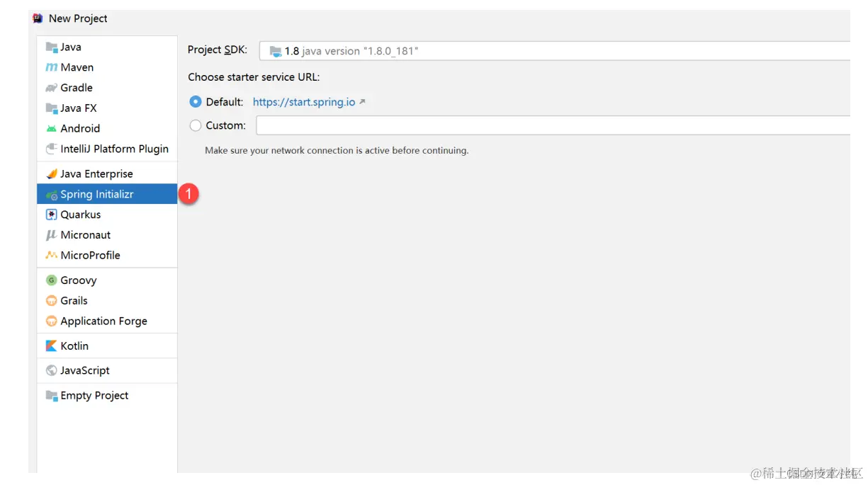Select Grails label
The image size is (868, 485).
[x=74, y=301]
